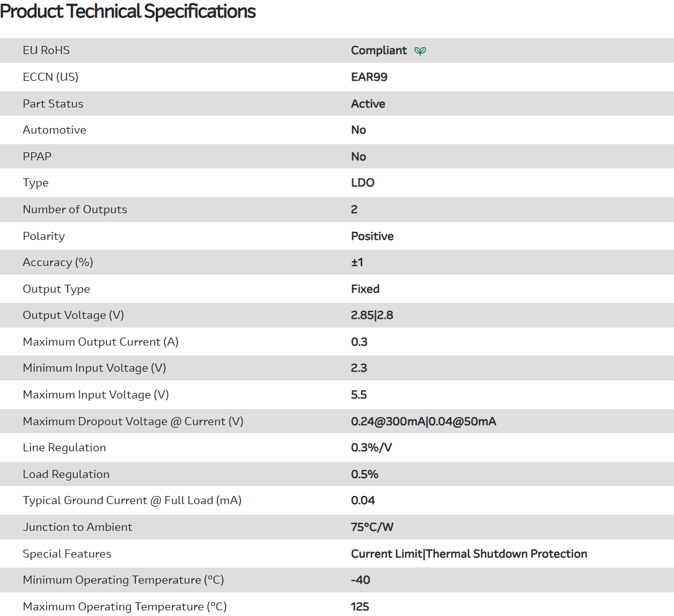Click the ±1 accuracy value
The width and height of the screenshot is (674, 616).
[x=357, y=262]
